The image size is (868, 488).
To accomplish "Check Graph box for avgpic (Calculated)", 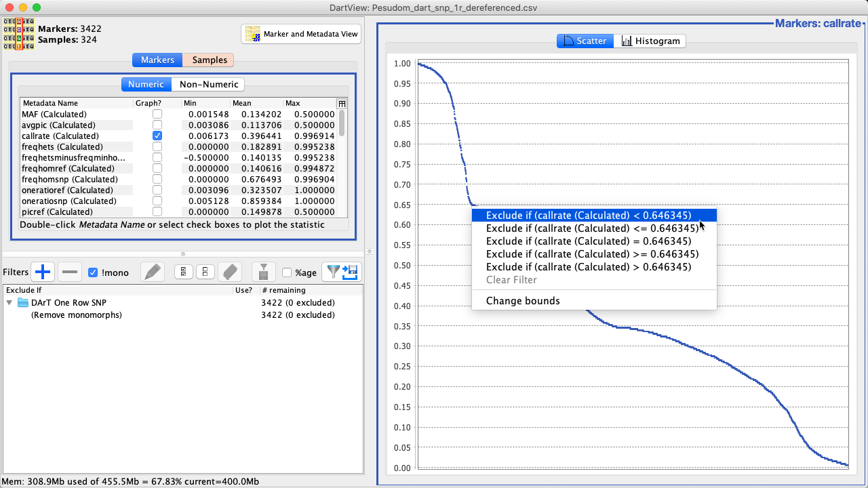I will click(x=157, y=125).
